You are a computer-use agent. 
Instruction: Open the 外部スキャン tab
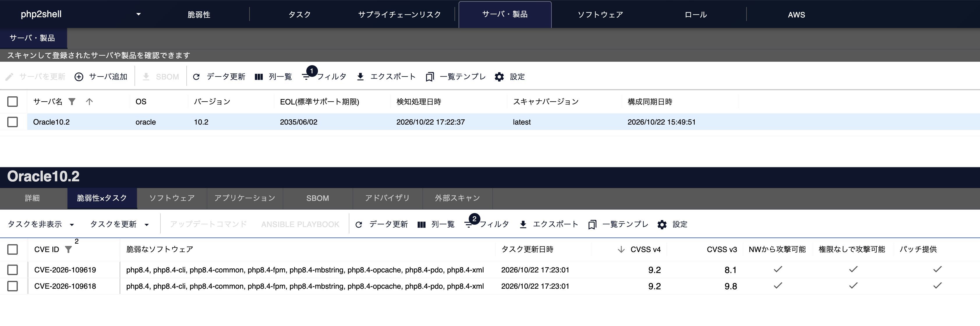tap(457, 198)
